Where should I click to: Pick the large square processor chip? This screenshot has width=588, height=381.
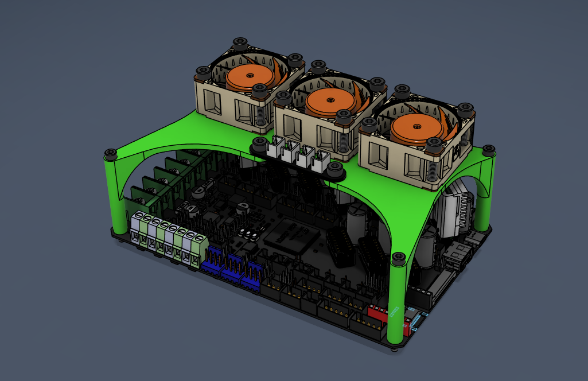[292, 236]
